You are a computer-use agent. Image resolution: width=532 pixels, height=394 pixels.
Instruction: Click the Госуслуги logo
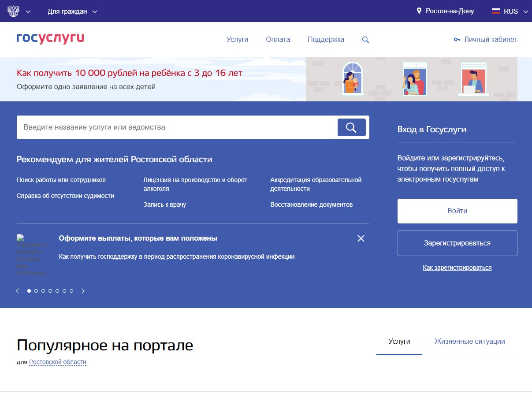coord(50,39)
